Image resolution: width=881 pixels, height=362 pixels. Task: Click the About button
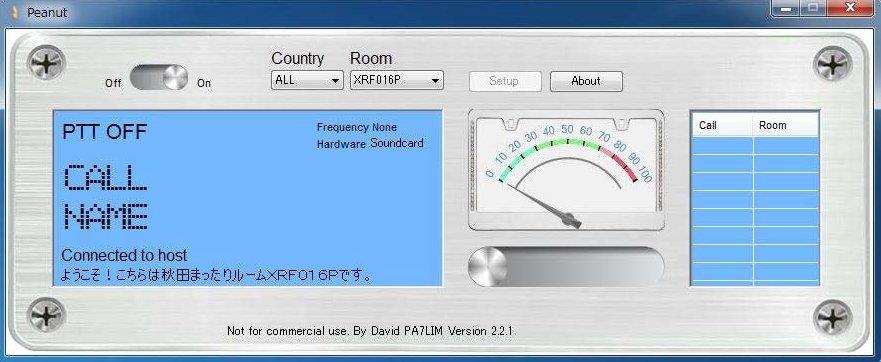point(586,81)
